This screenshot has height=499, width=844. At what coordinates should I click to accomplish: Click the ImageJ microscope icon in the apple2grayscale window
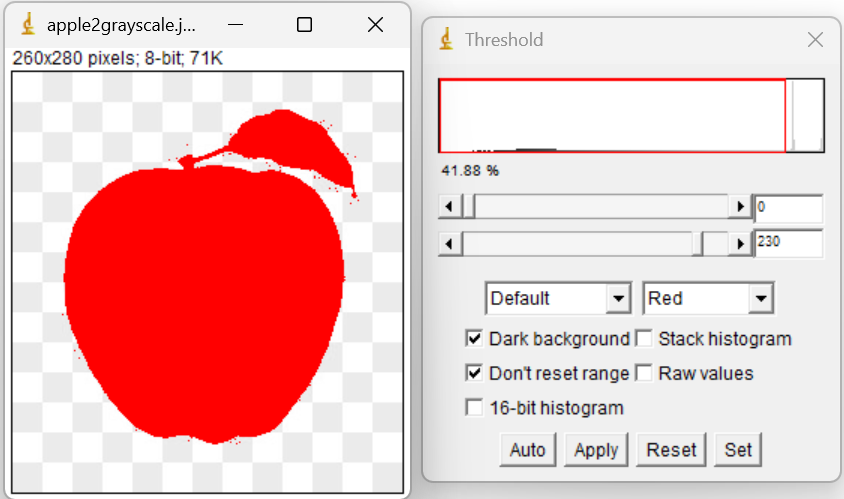pos(28,25)
